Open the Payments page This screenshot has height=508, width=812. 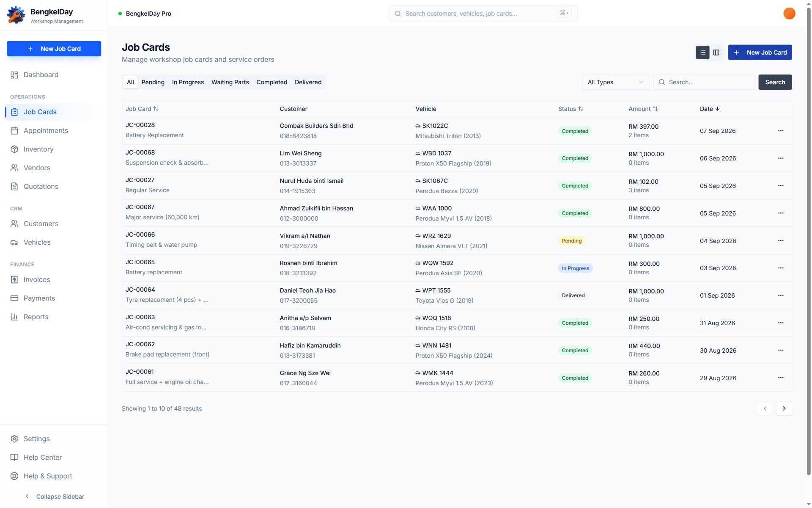pyautogui.click(x=54, y=298)
